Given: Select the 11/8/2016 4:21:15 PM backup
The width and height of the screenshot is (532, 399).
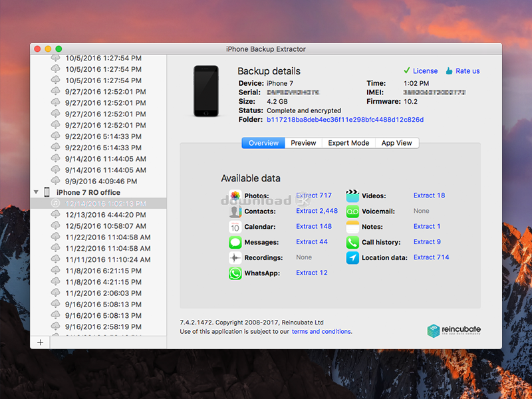Looking at the screenshot, I should 98,282.
